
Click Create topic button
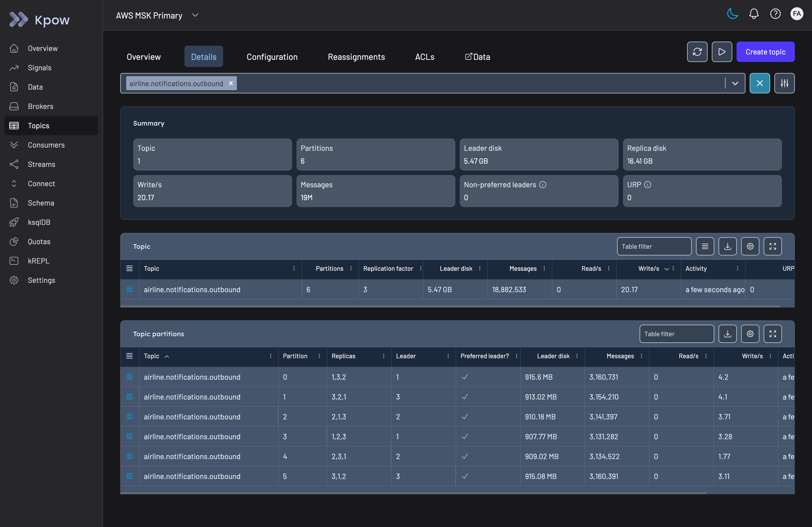765,52
